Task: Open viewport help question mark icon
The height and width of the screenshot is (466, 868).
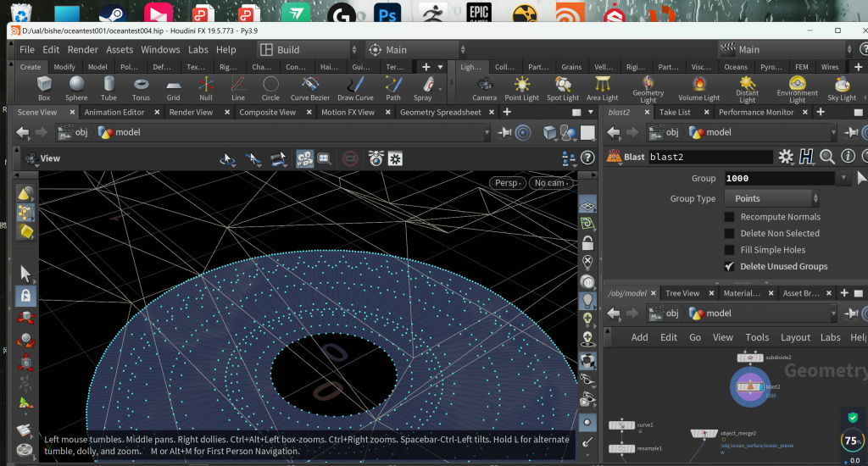Action: point(587,158)
